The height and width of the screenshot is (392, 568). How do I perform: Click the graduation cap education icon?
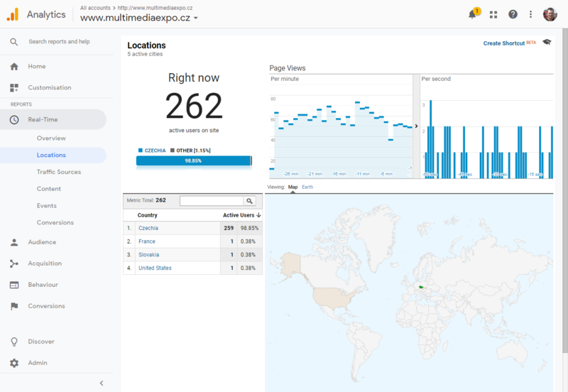click(547, 43)
